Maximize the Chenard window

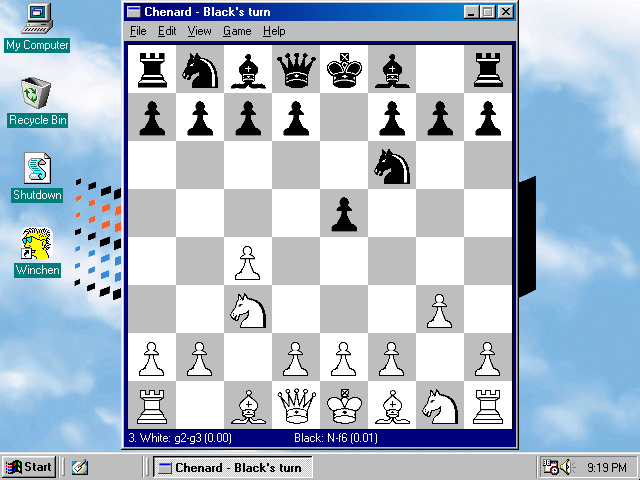click(488, 12)
